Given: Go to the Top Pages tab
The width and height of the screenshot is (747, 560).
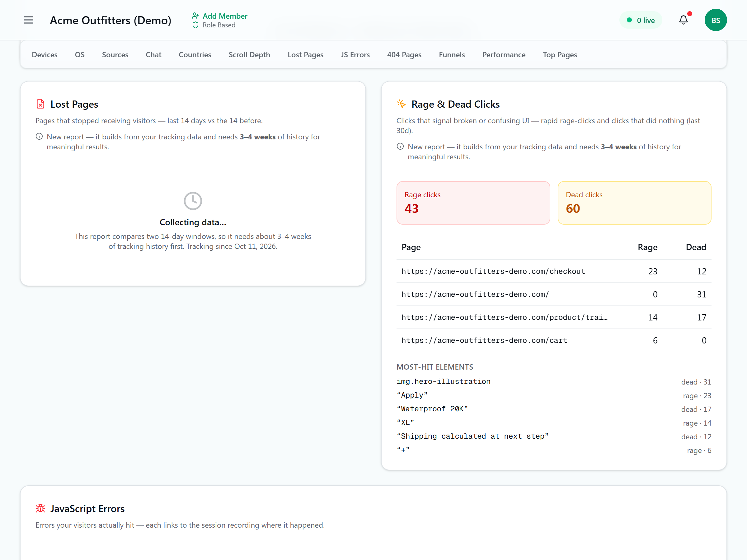Looking at the screenshot, I should tap(560, 55).
